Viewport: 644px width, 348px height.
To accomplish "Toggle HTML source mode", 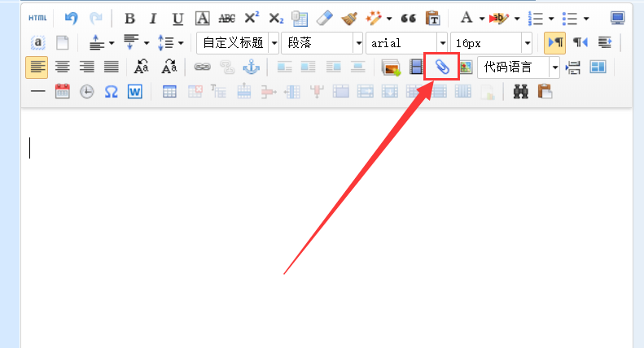I will 37,18.
